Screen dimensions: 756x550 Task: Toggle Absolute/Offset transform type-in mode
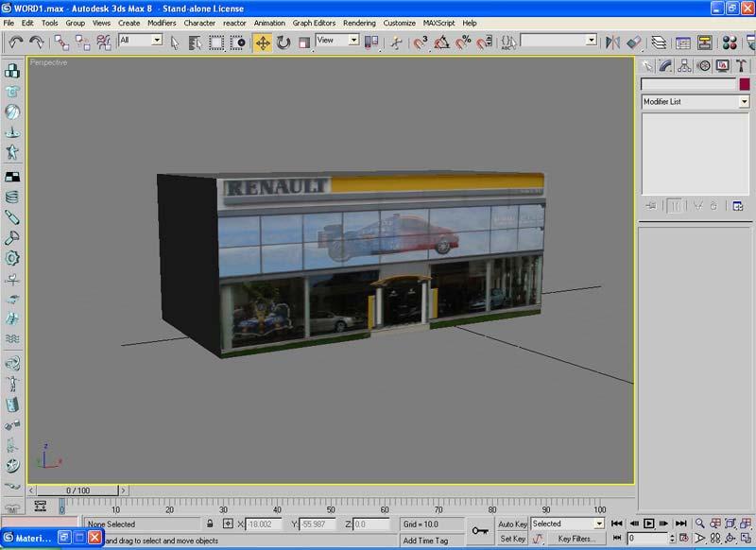228,524
